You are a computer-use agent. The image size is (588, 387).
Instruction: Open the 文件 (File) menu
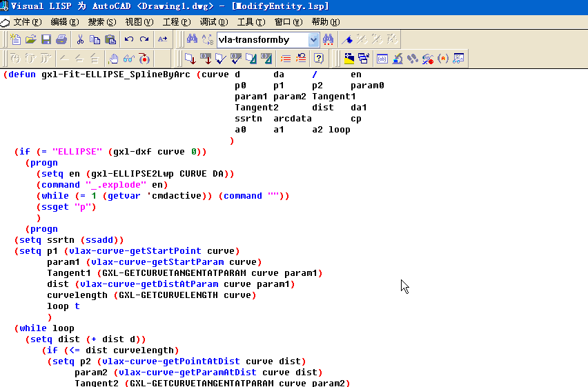[28, 22]
